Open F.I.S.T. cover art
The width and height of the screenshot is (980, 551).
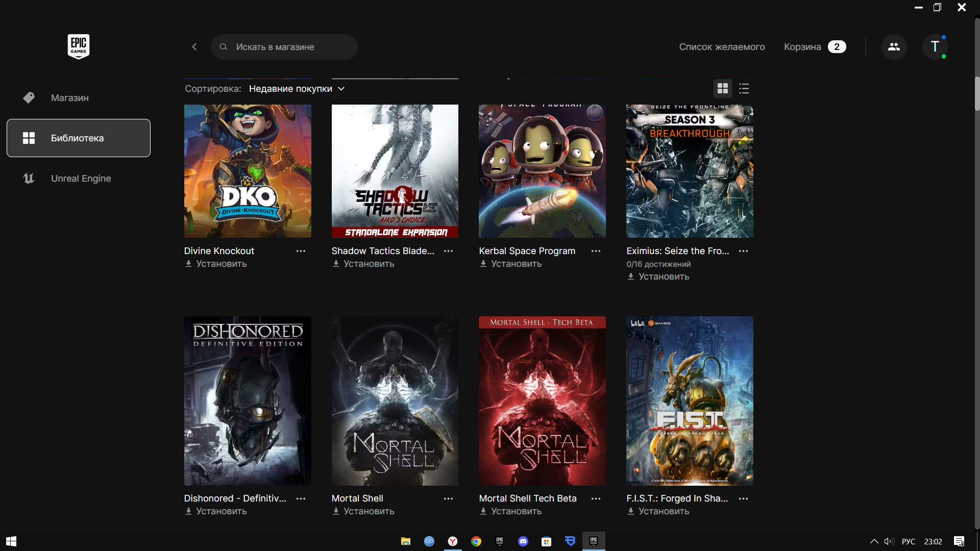(x=690, y=401)
